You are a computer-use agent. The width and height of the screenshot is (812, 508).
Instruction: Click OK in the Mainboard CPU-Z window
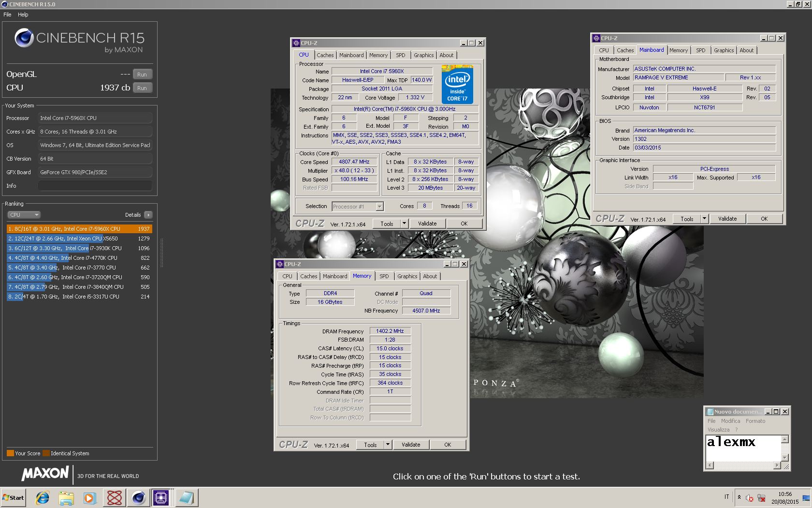pyautogui.click(x=764, y=219)
